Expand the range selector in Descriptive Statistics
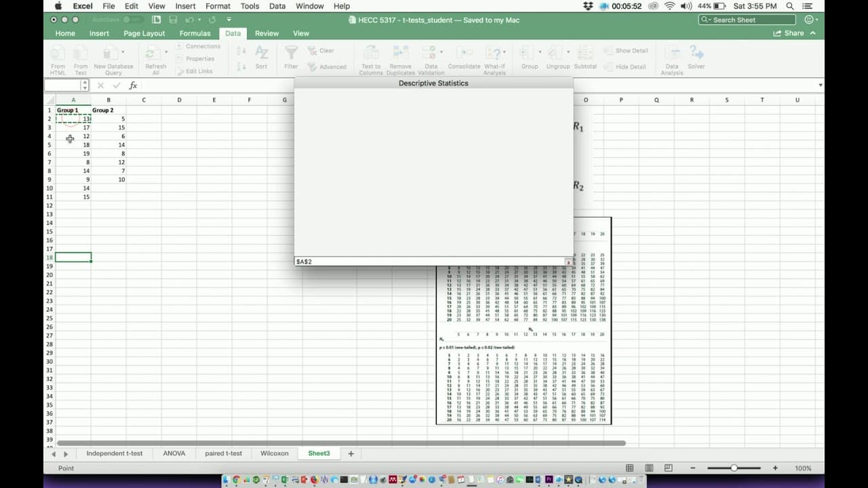Viewport: 868px width, 488px height. point(568,262)
